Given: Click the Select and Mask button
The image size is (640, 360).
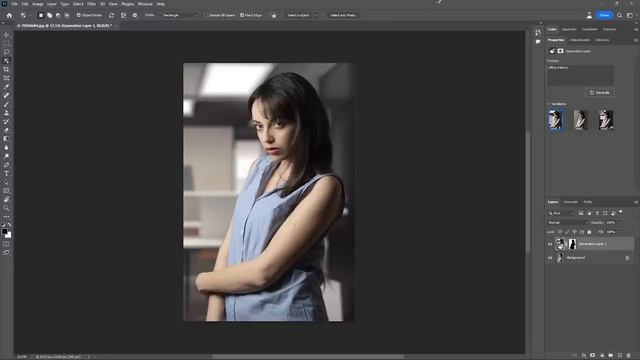Looking at the screenshot, I should 343,15.
